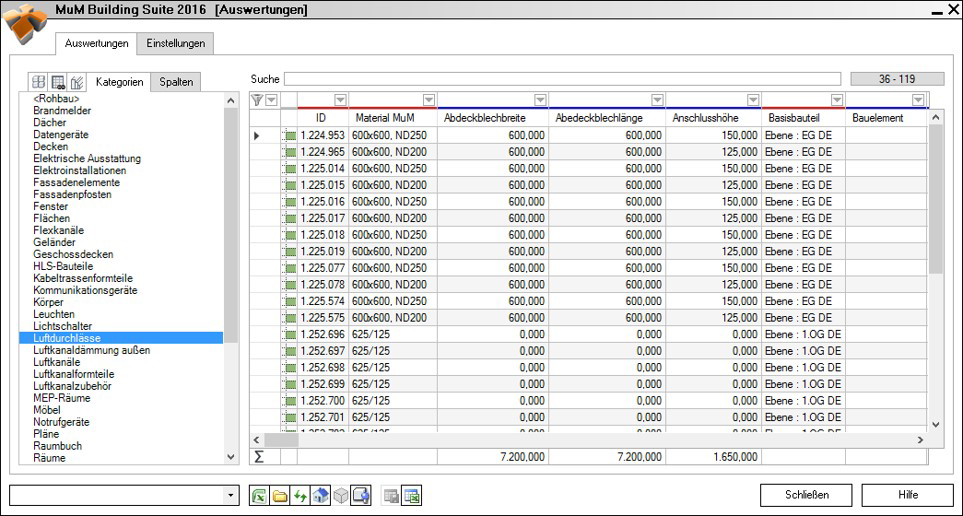Click the green element icon of row 1.225.016

click(289, 201)
